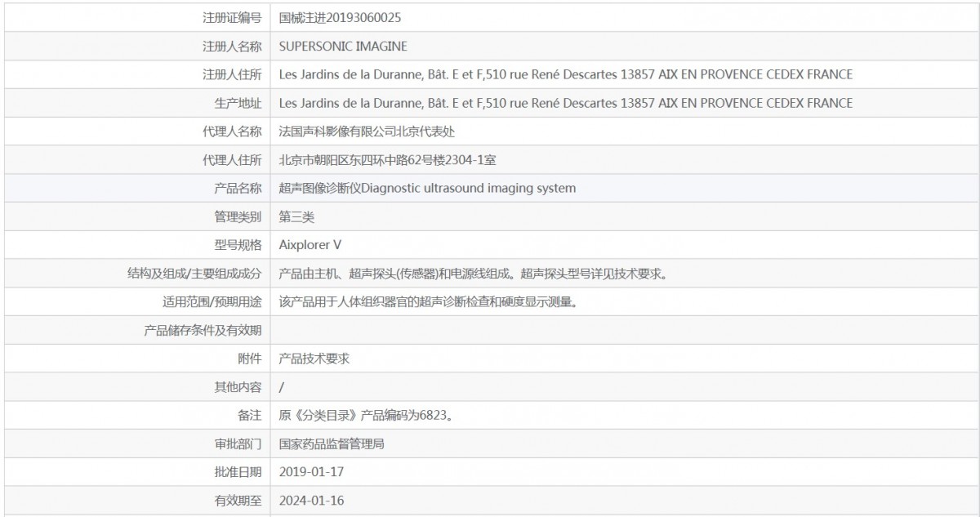Click the 其他内容 label

(x=238, y=387)
